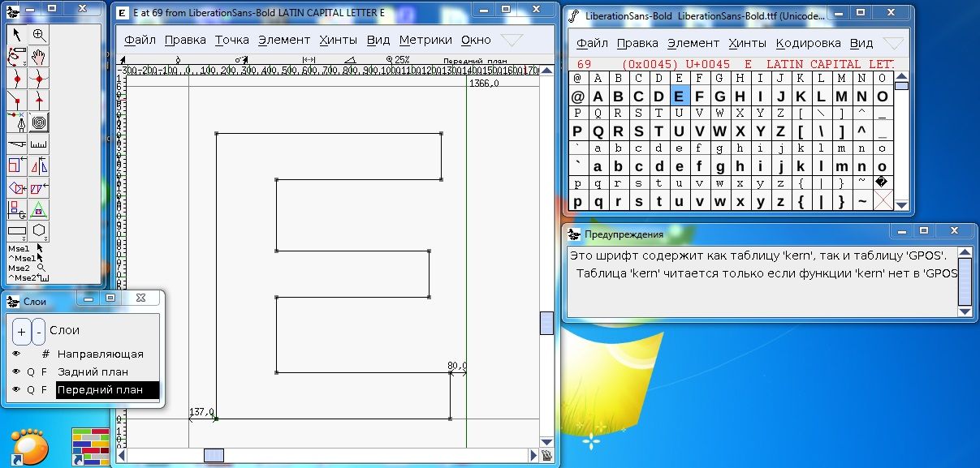The image size is (980, 468).
Task: Select the Pointer tool in tools palette
Action: 17,34
